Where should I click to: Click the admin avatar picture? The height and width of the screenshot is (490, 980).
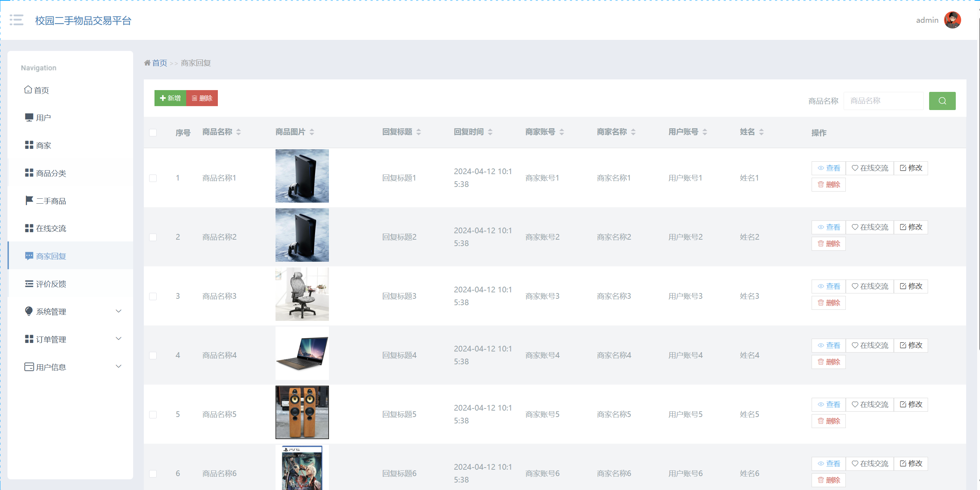tap(952, 20)
